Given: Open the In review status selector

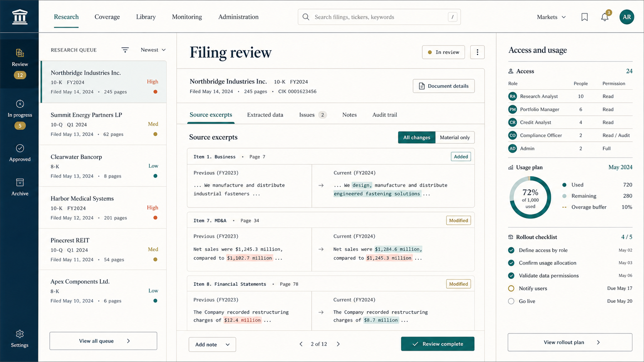Looking at the screenshot, I should coord(443,52).
